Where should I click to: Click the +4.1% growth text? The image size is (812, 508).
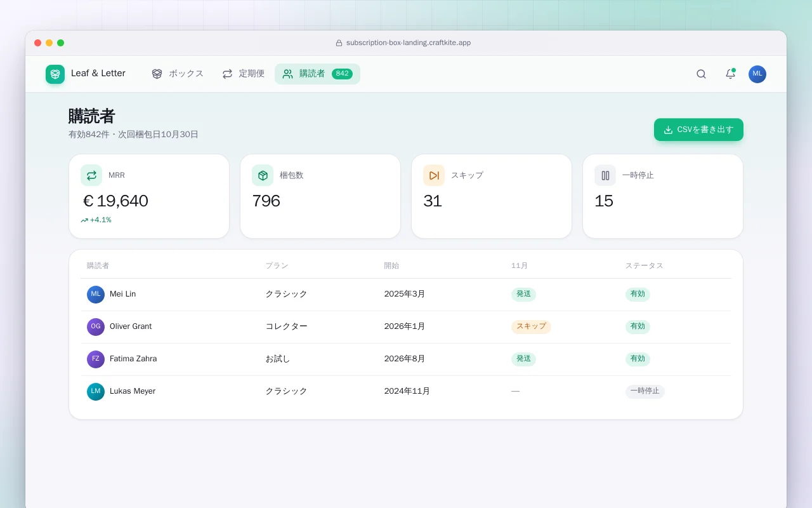point(100,220)
